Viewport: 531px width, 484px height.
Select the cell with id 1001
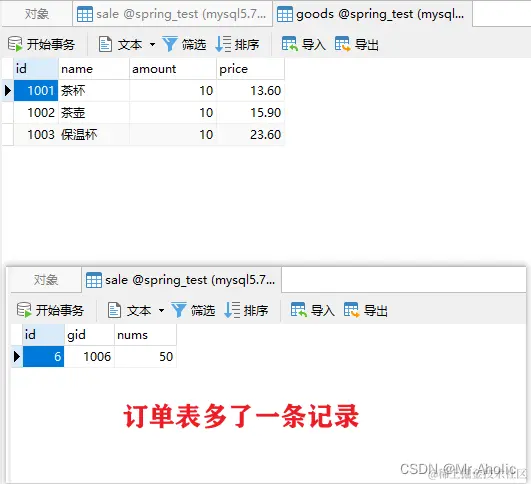pos(36,90)
